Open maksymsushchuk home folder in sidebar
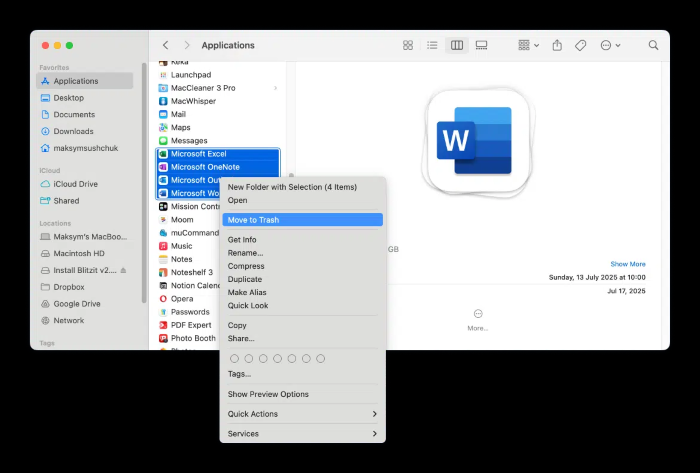 coord(84,148)
